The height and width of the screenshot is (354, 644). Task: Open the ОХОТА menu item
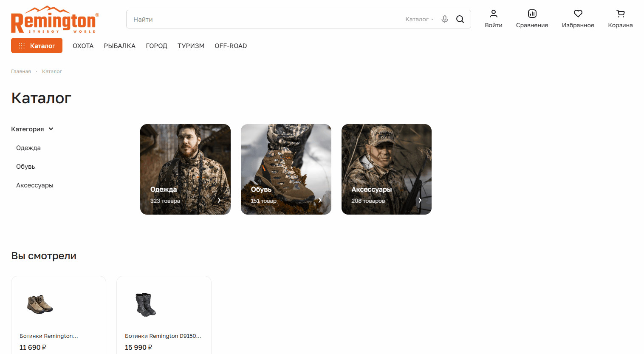coord(83,46)
